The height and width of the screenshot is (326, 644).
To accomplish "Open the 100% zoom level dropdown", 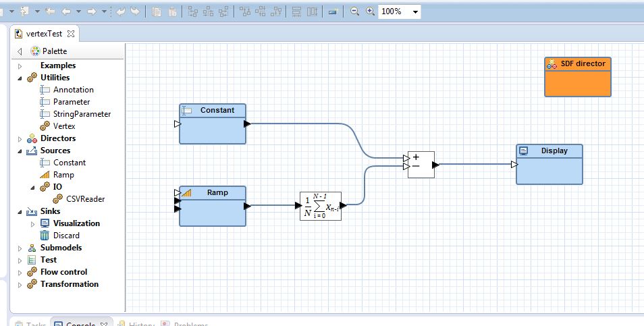I will 414,12.
